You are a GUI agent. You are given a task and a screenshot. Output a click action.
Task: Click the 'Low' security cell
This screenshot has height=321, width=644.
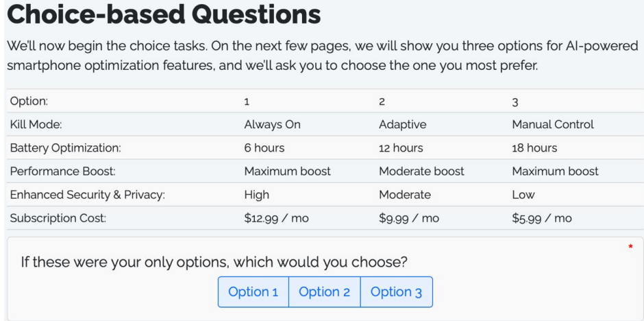click(x=523, y=194)
